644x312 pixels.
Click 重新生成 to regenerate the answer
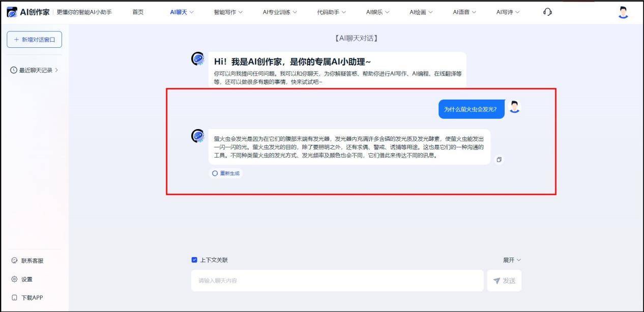coord(226,173)
